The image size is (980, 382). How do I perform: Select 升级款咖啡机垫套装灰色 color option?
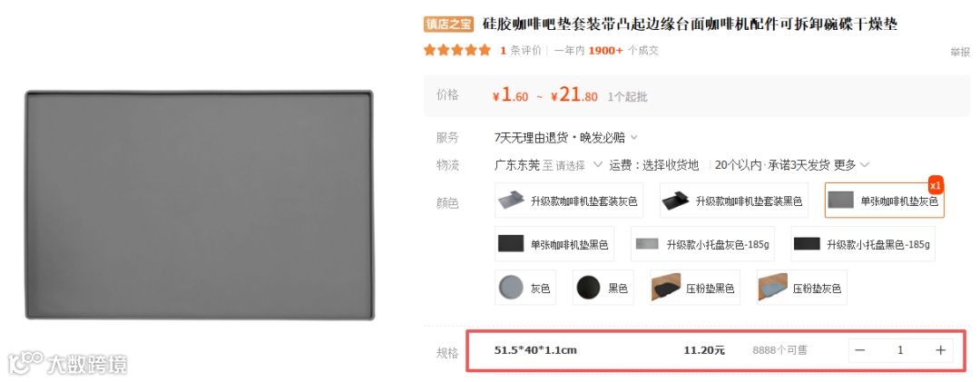click(569, 201)
